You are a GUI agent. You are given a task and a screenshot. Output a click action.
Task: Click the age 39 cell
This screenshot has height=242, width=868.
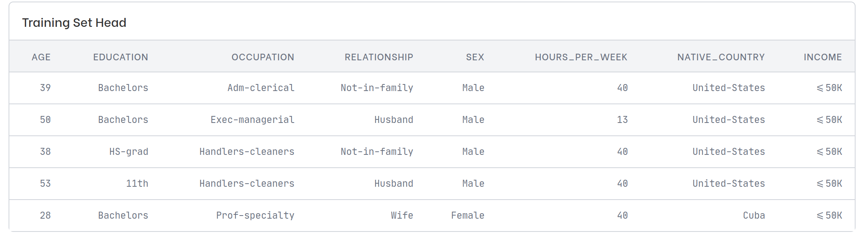(x=45, y=88)
